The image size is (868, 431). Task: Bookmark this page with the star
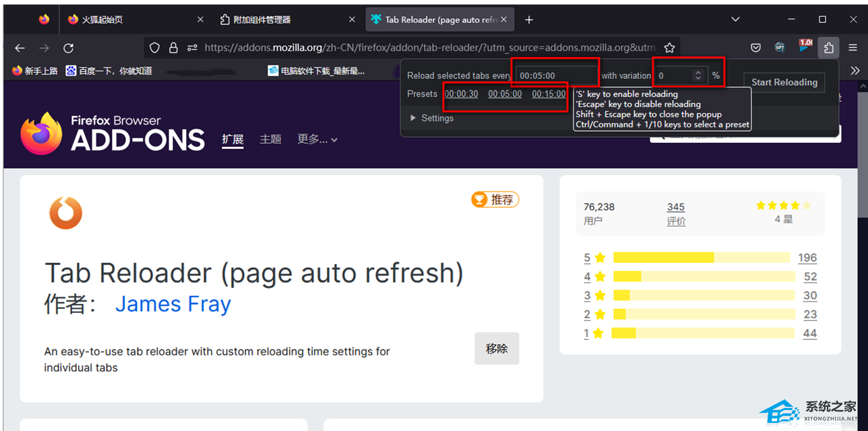tap(669, 48)
